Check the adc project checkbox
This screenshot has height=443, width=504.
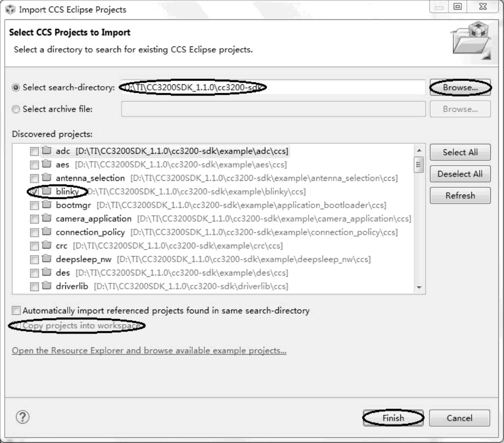[x=35, y=151]
